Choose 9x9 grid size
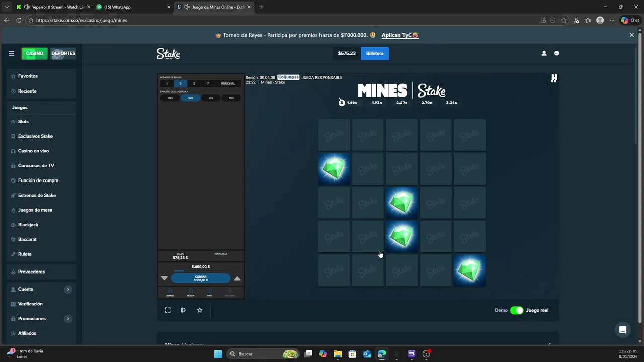 pyautogui.click(x=231, y=98)
